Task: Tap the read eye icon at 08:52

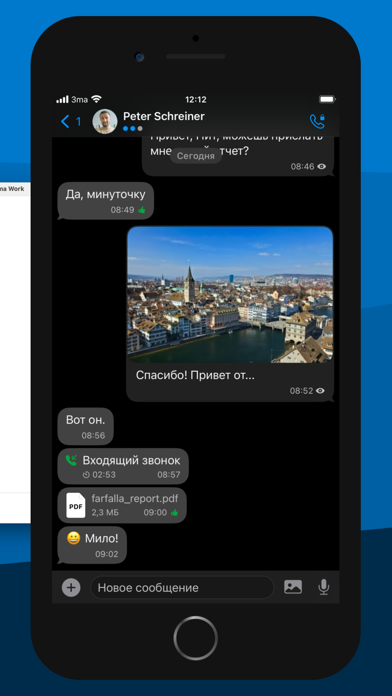Action: click(321, 391)
